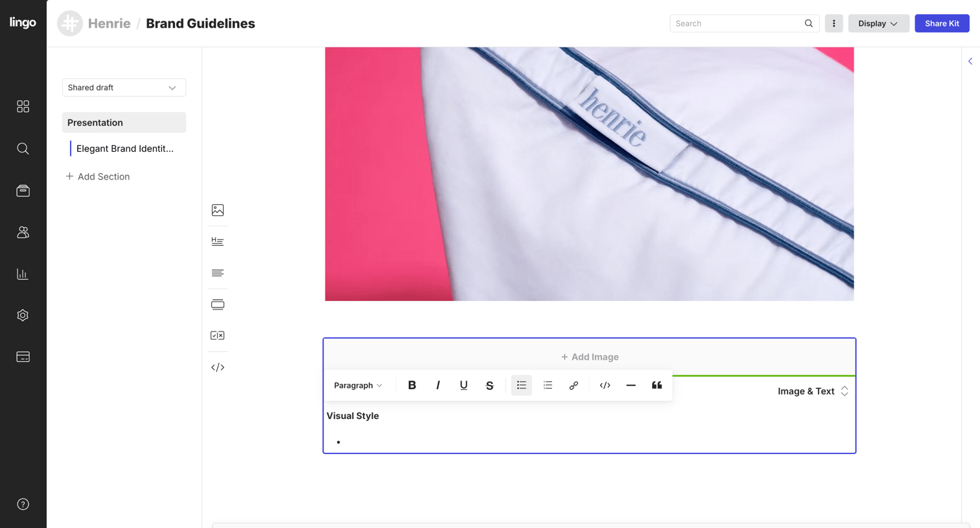Open the Shared draft dropdown
This screenshot has height=528, width=980.
click(124, 88)
